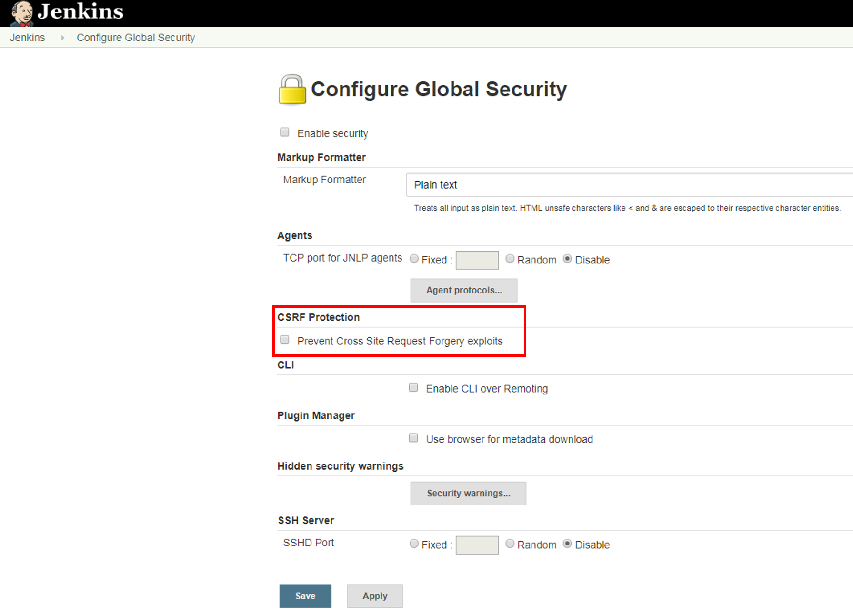Click the TCP port for JNLP agents label
Viewport: 853px width, 616px height.
342,258
